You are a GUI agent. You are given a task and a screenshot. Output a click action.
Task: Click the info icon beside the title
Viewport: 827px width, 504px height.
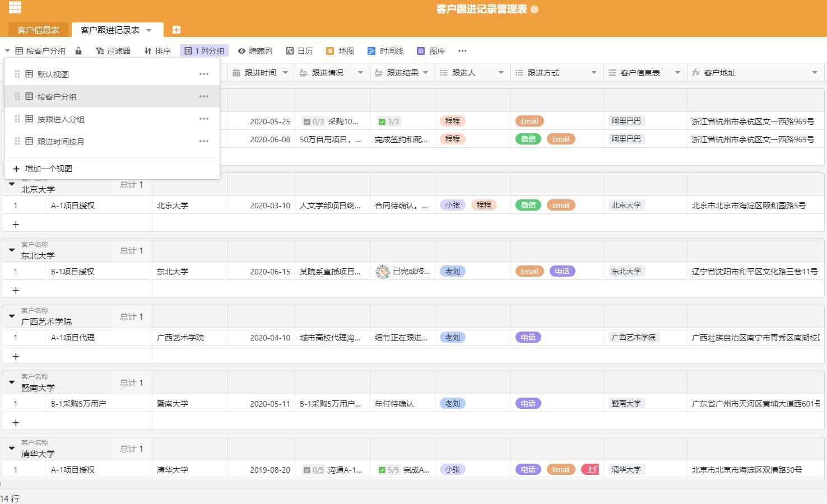[535, 10]
